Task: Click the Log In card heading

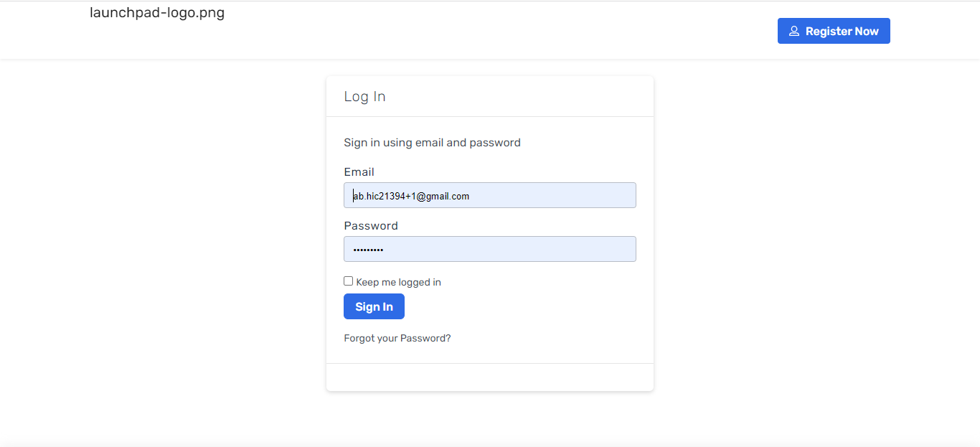Action: (x=364, y=97)
